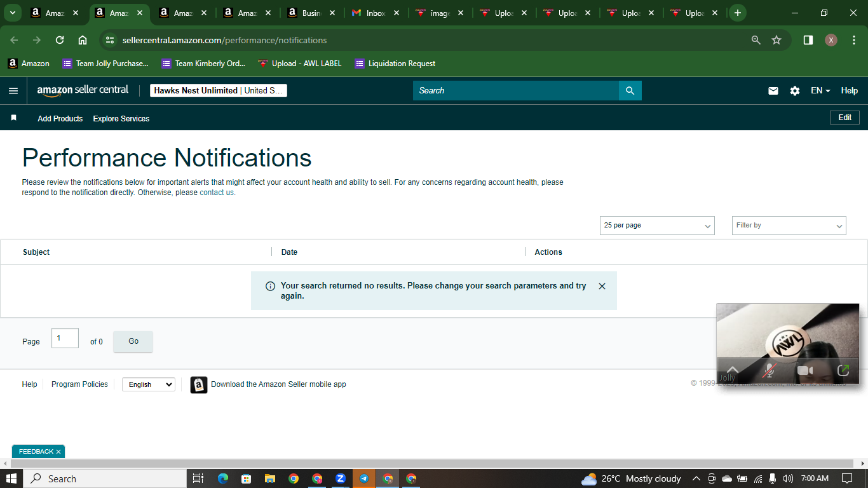The height and width of the screenshot is (488, 868).
Task: Open Microsoft Edge from the taskbar
Action: [x=223, y=478]
